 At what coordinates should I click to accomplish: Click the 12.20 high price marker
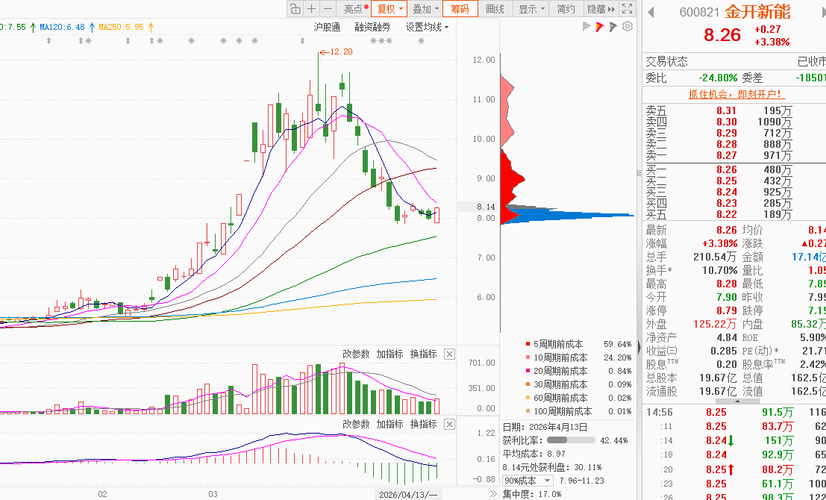point(336,52)
